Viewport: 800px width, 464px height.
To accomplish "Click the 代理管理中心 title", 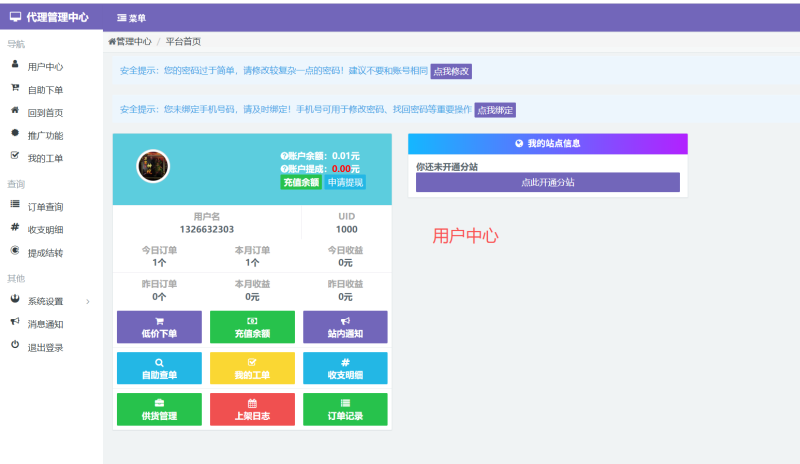I will [57, 17].
